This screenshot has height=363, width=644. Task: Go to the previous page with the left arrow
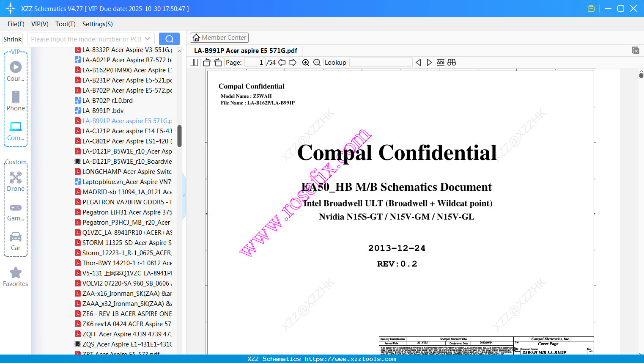(x=282, y=63)
